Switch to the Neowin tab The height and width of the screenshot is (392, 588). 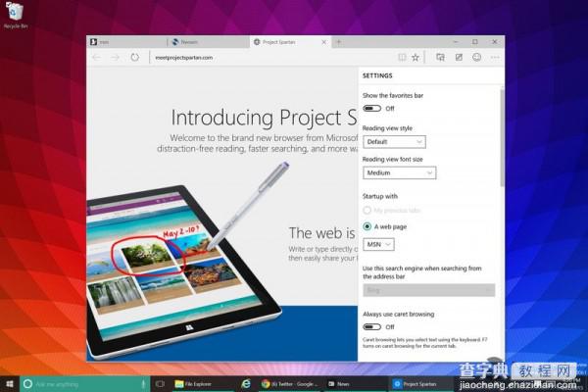coord(208,42)
